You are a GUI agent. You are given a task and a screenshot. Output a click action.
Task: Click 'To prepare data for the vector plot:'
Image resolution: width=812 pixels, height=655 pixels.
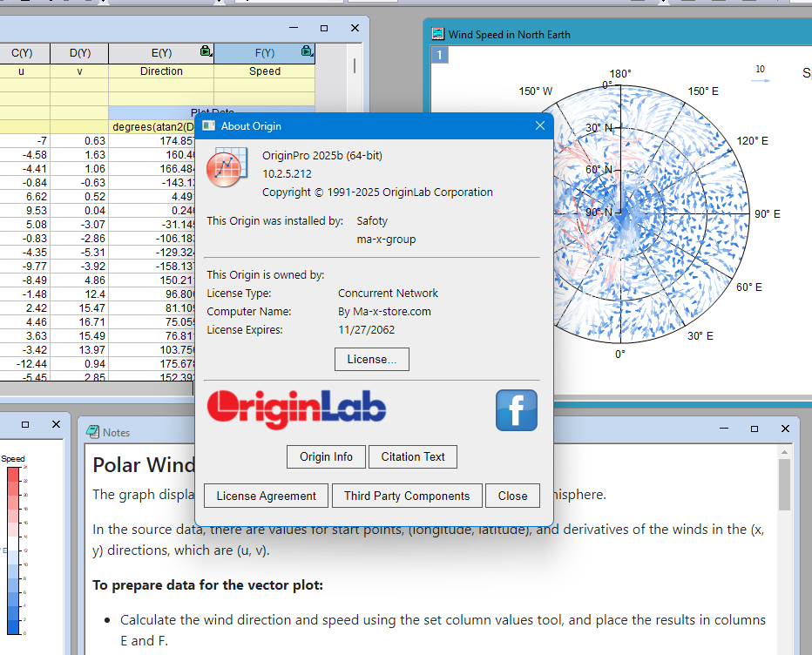[207, 585]
